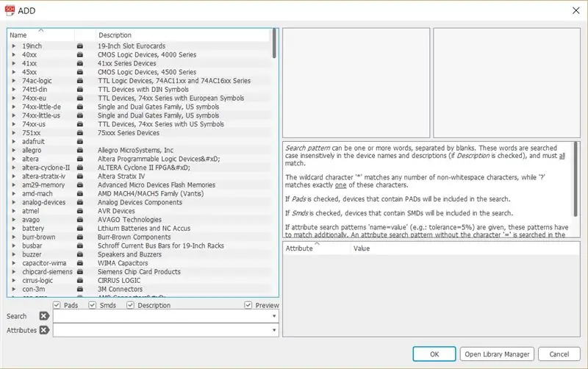Screen dimensions: 588x369
Task: Select the 74xx-eu library row
Action: coord(140,98)
